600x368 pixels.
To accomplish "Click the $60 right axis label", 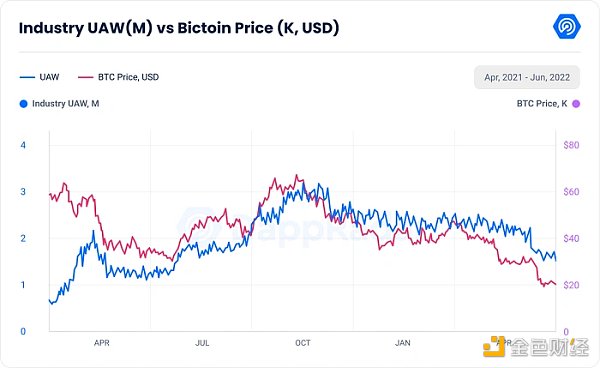I will point(571,192).
